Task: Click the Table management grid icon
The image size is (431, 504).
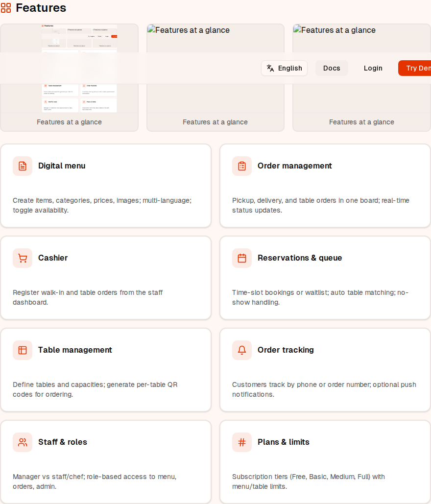Action: pos(22,350)
